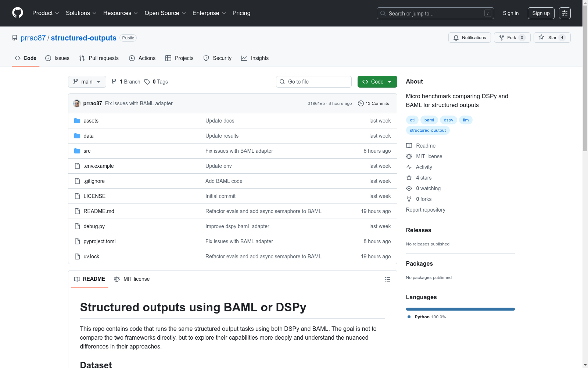The width and height of the screenshot is (588, 368).
Task: Open the 13 Commits link
Action: (373, 103)
